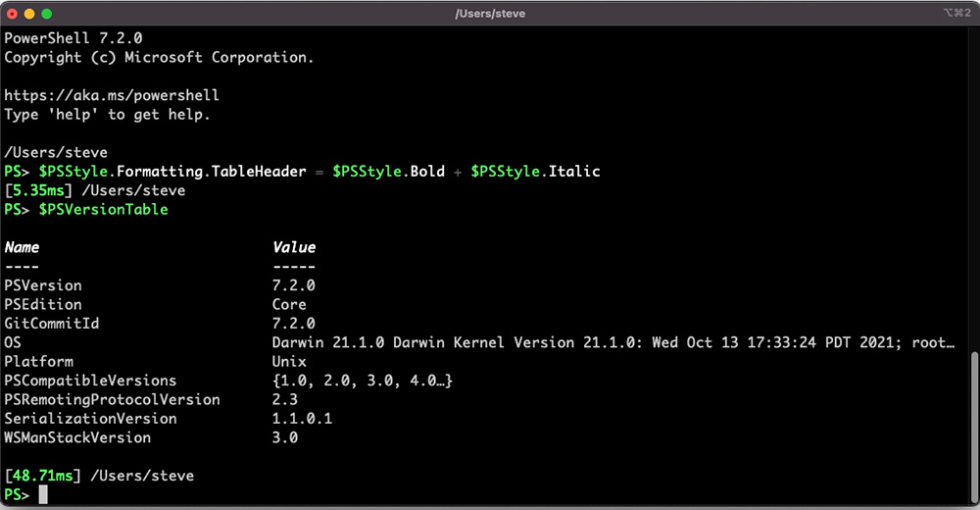Click the cursor at the last PS> prompt
The height and width of the screenshot is (510, 980).
43,495
